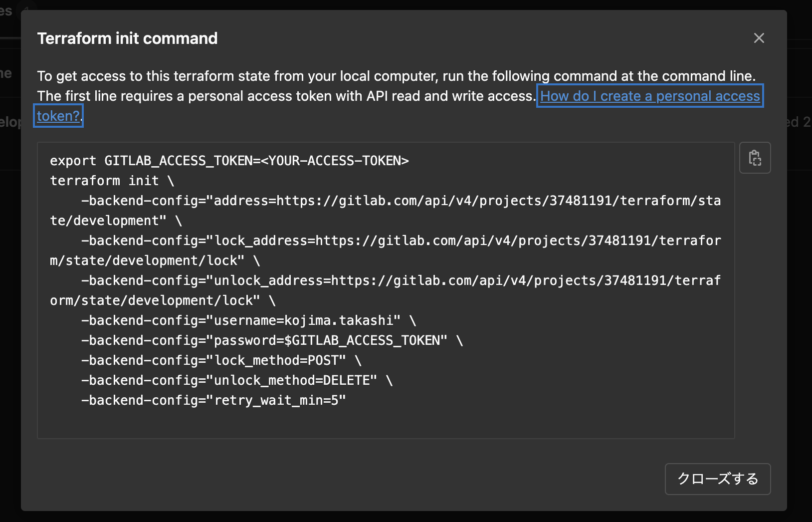Click the password=$GITLAB_ACCESS_TOKEN line
812x522 pixels.
click(272, 340)
